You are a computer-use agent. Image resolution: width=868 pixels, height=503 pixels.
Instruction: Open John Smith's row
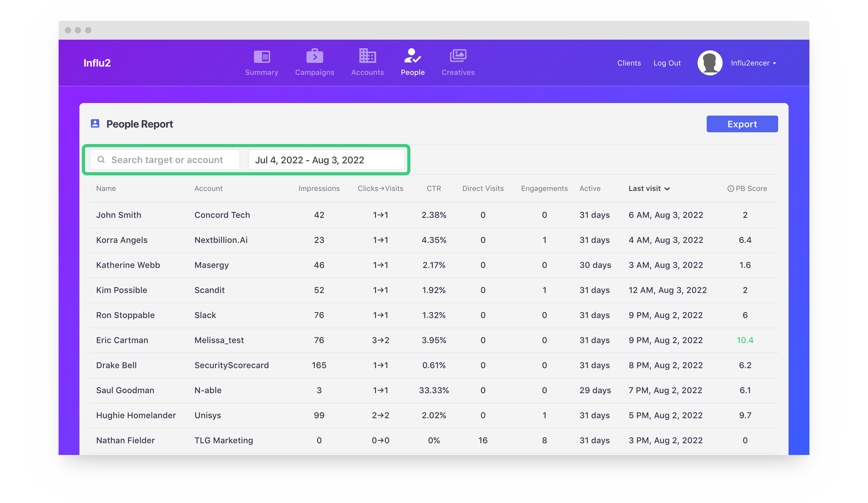[118, 215]
